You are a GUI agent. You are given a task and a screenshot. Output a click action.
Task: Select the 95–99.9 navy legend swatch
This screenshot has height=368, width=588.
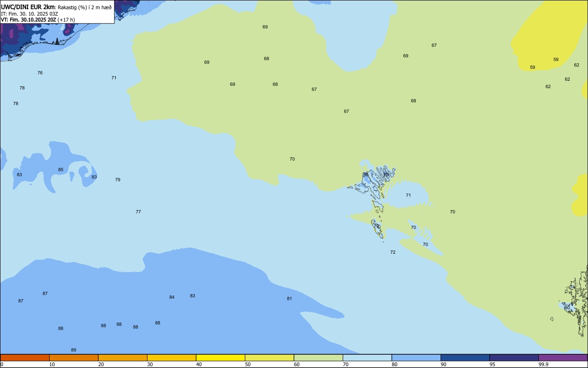[x=514, y=357]
